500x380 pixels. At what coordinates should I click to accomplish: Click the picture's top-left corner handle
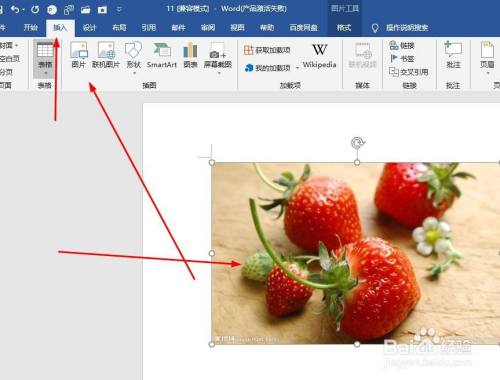point(212,162)
